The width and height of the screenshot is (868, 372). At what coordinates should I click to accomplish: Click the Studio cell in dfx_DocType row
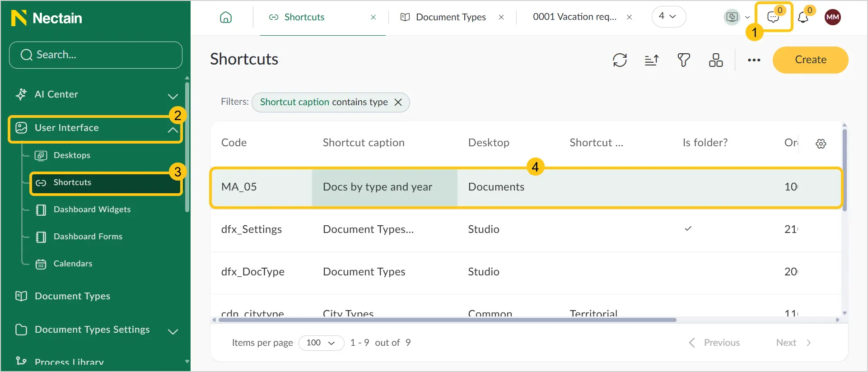[484, 272]
